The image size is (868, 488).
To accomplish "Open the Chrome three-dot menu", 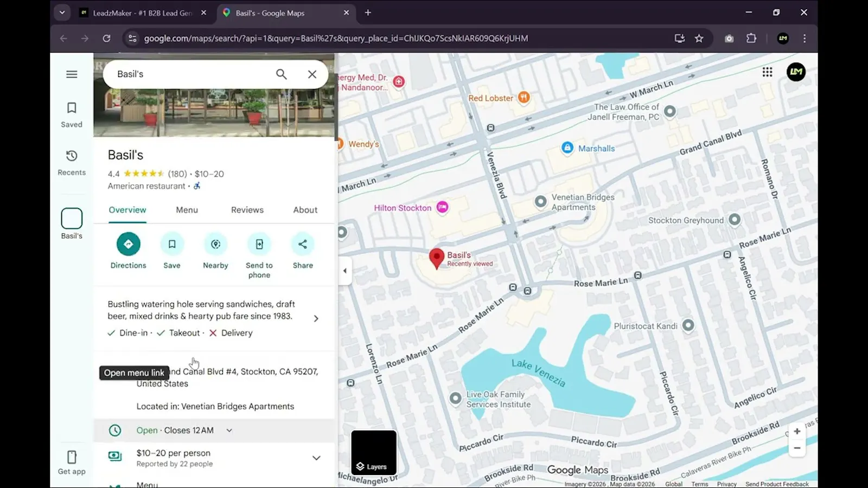I will point(805,38).
